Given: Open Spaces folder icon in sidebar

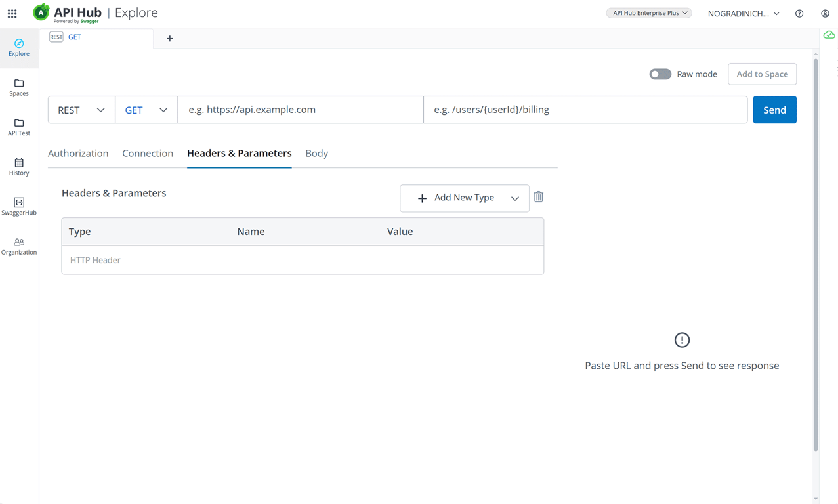Looking at the screenshot, I should point(19,83).
